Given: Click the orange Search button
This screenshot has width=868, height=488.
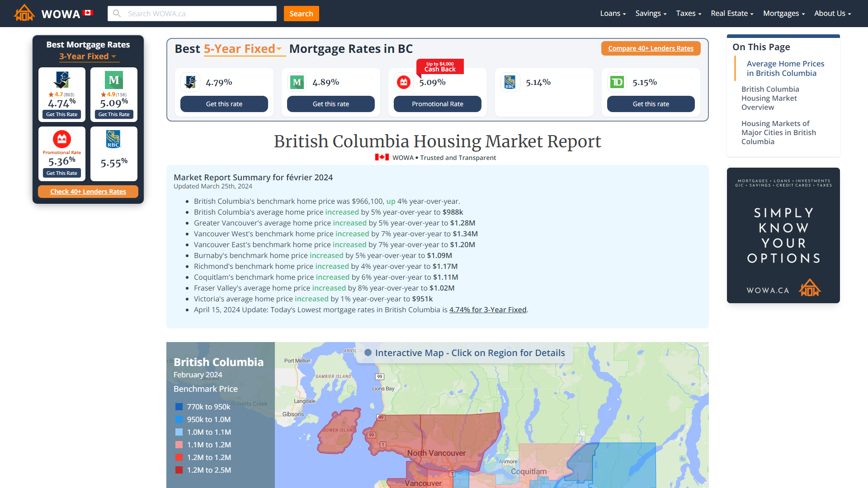Looking at the screenshot, I should click(x=301, y=14).
